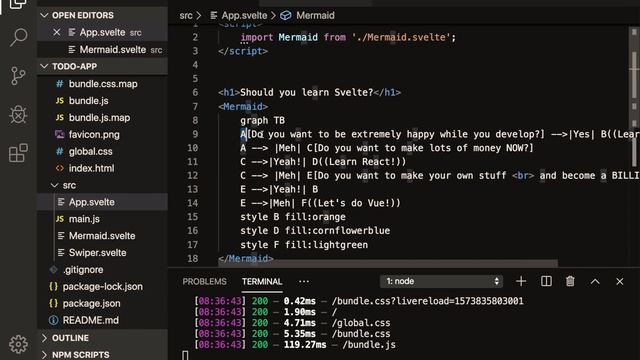Click the 'Should you learn Svelte?' heading text
Viewport: 640px width, 360px height.
[307, 92]
